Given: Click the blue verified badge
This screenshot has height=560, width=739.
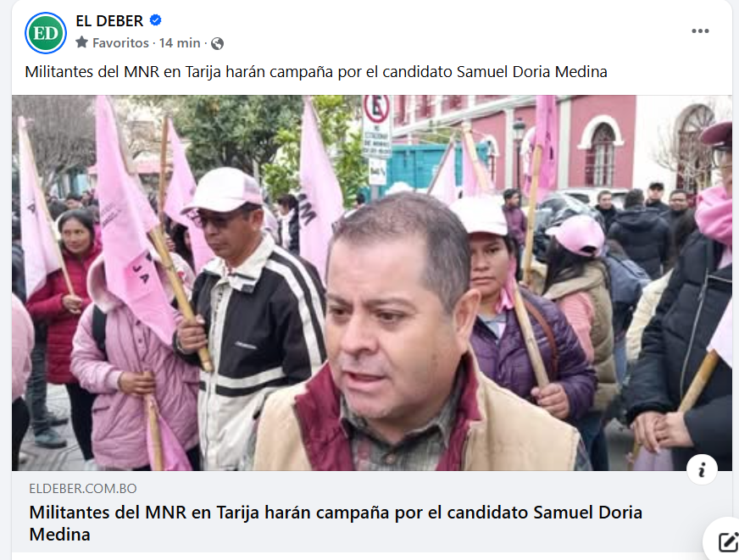Looking at the screenshot, I should 156,20.
